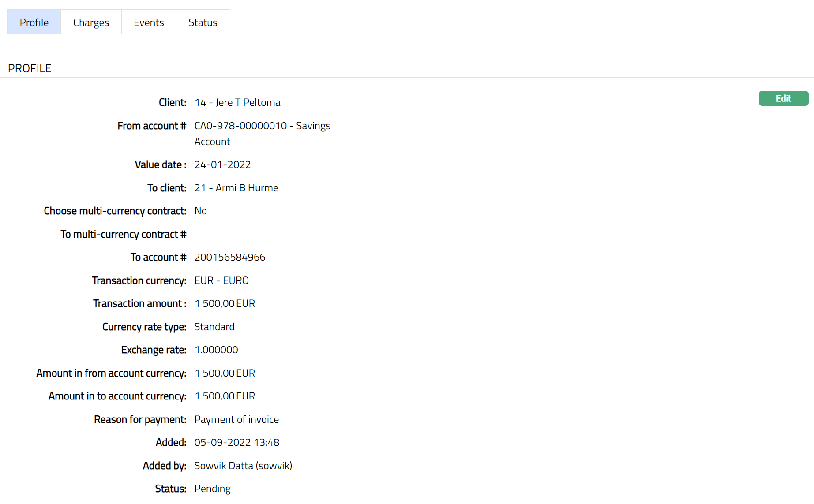Click the to account number 200156584966
The image size is (814, 504).
coord(229,258)
